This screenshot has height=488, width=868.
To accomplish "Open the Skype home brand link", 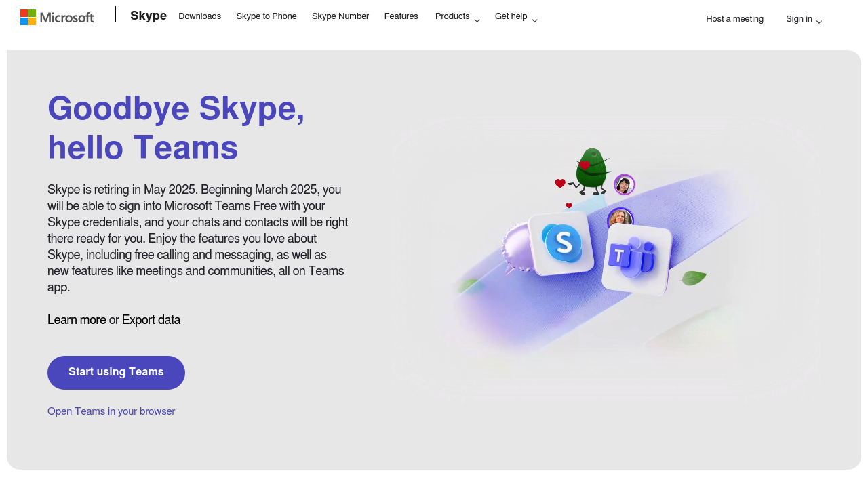I will 149,16.
